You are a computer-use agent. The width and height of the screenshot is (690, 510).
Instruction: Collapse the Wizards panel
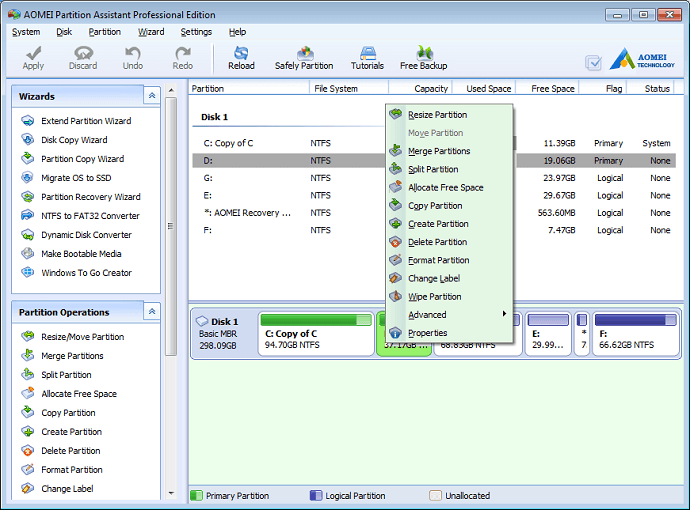(x=152, y=96)
